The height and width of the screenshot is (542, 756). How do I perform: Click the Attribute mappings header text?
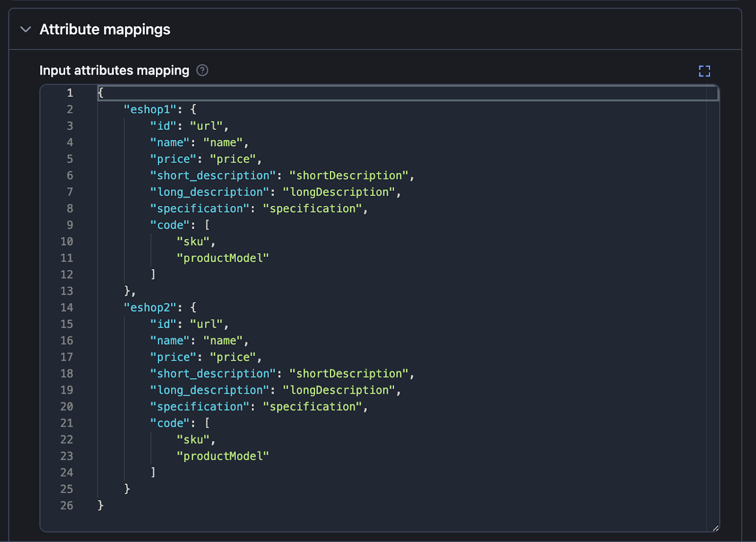click(104, 29)
